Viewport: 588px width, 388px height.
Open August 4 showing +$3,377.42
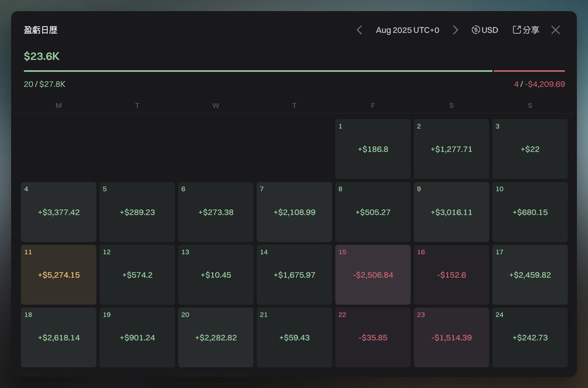[59, 212]
